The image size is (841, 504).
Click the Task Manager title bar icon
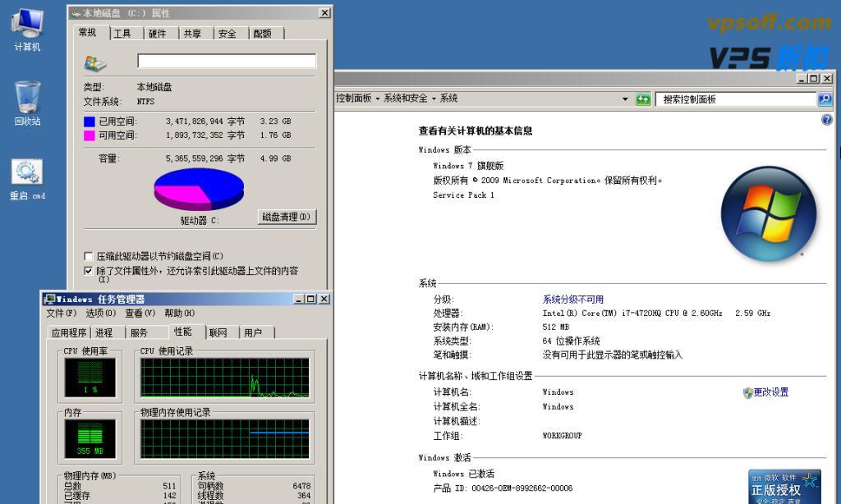[50, 299]
